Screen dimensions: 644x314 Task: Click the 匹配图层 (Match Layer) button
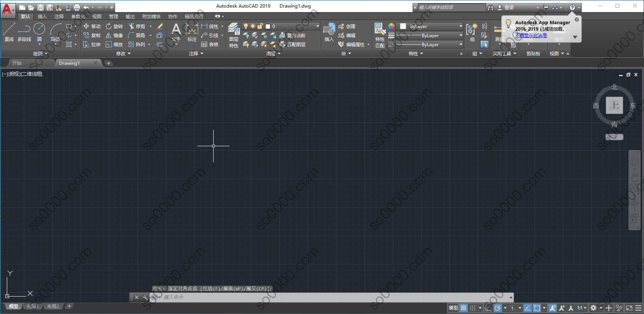click(292, 44)
